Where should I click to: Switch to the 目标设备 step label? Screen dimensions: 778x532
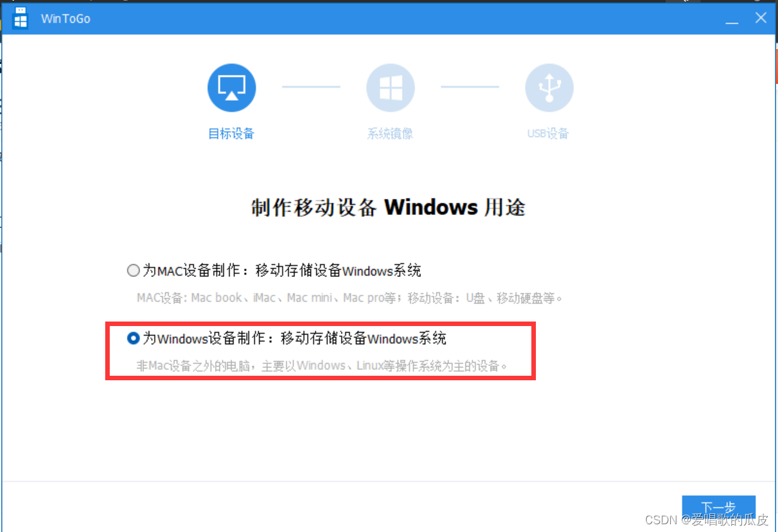pos(231,134)
